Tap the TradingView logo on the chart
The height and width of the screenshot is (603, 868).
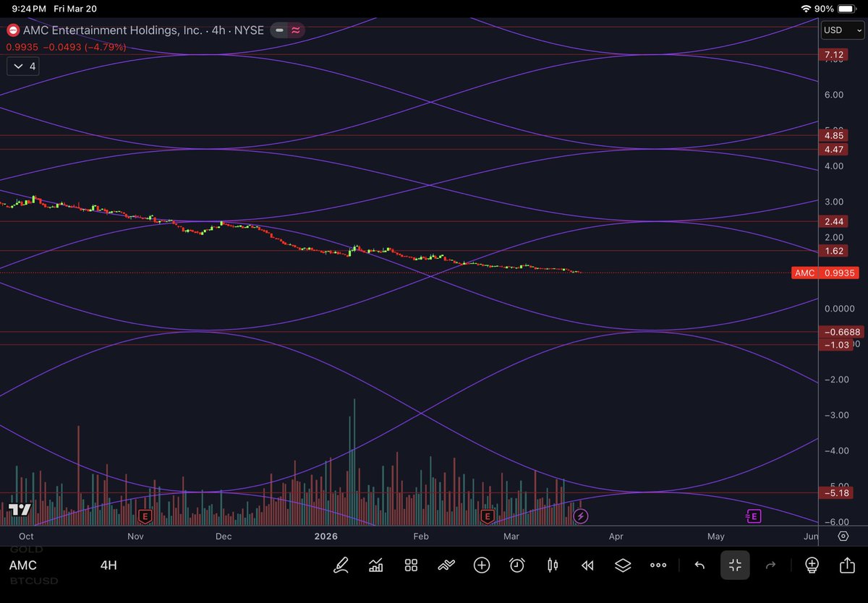tap(20, 509)
